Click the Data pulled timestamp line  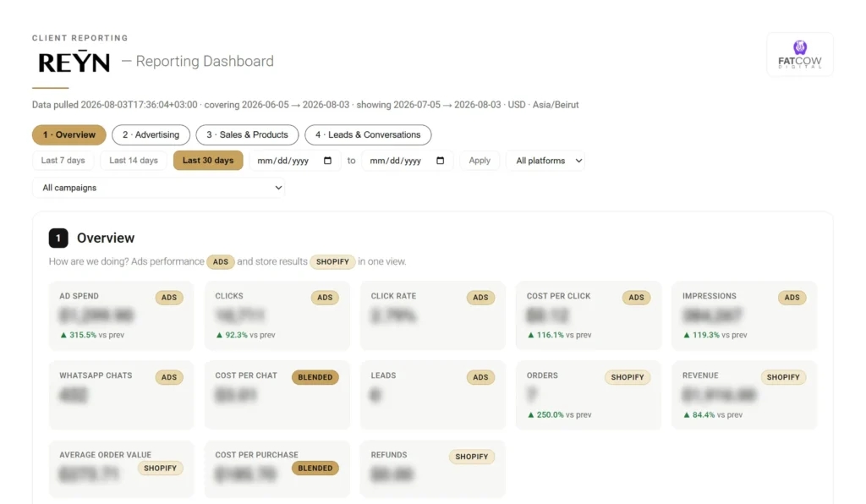click(x=305, y=105)
